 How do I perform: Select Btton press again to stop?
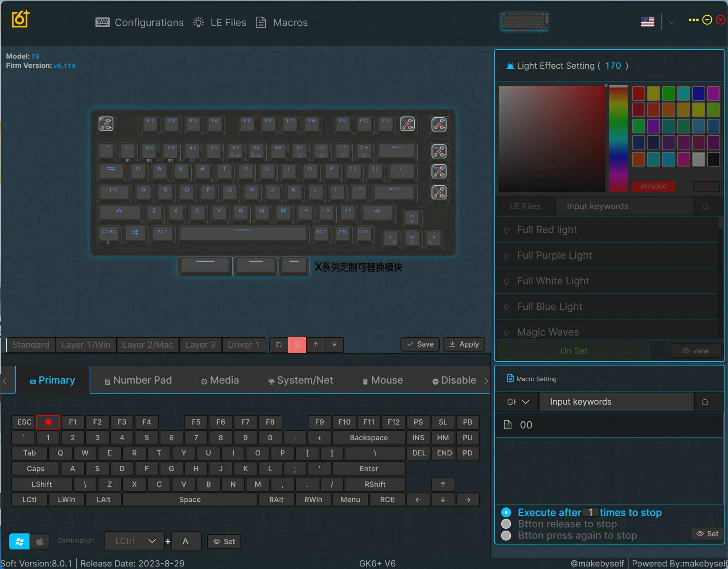506,535
